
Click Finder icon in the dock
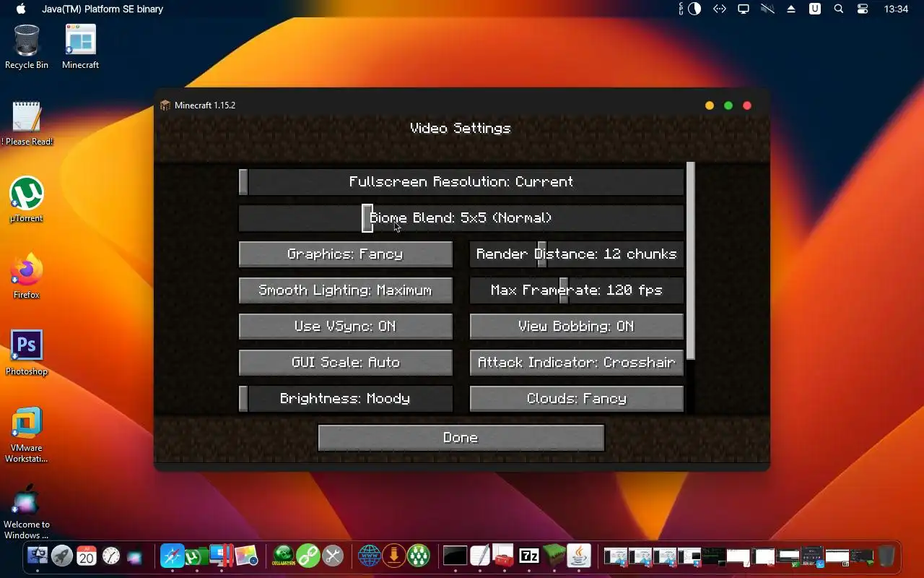[38, 556]
